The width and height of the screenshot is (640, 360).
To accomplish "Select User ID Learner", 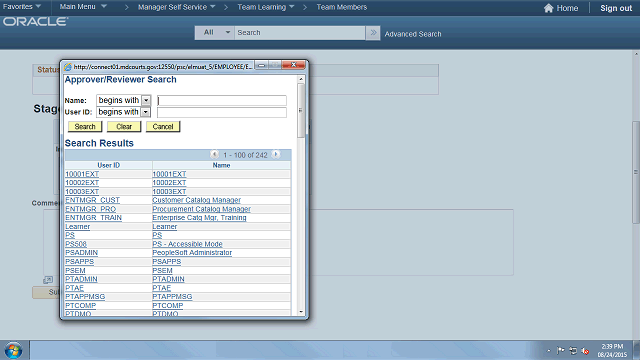I will click(78, 227).
